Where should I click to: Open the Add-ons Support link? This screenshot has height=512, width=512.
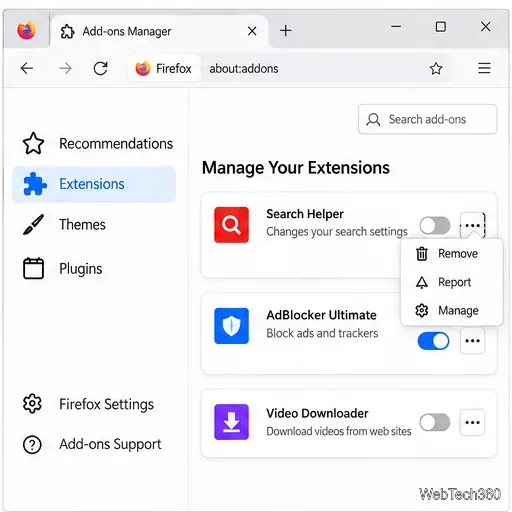click(92, 444)
